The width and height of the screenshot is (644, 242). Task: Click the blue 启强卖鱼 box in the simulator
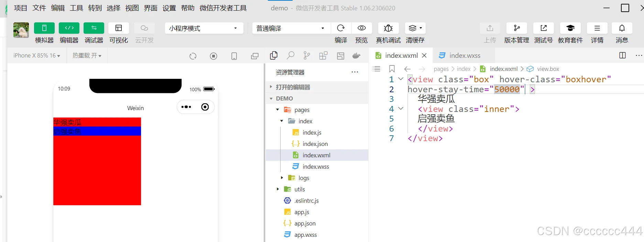97,131
